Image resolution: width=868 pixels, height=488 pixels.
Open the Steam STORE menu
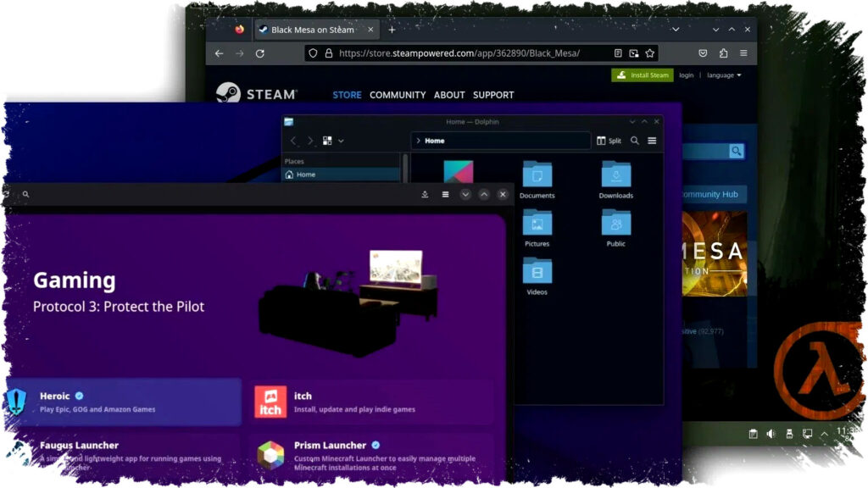347,95
